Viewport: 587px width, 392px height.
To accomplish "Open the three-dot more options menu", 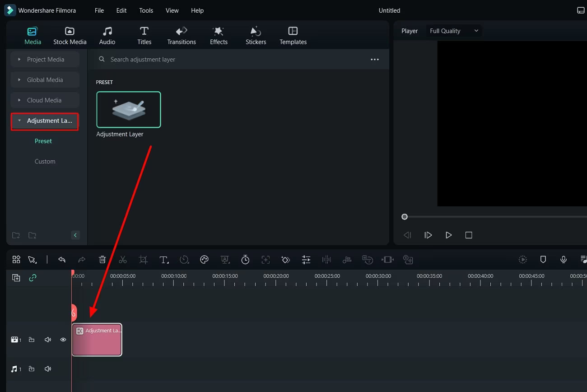I will 375,59.
